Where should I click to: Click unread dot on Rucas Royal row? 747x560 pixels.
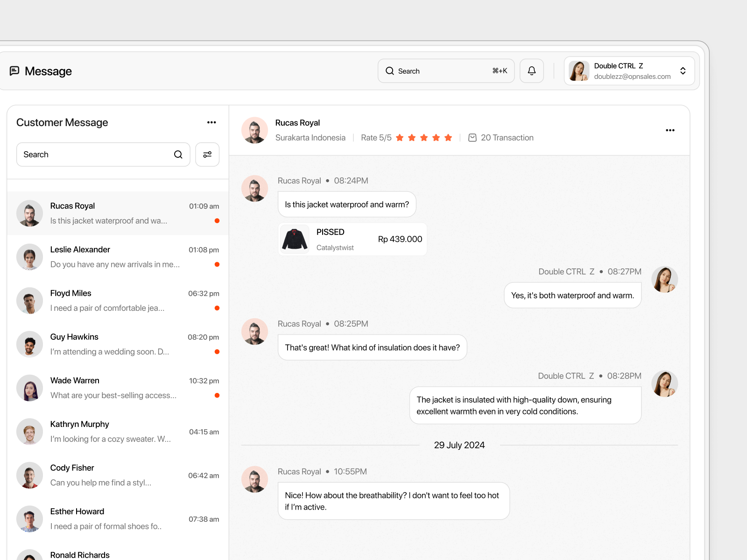tap(217, 221)
